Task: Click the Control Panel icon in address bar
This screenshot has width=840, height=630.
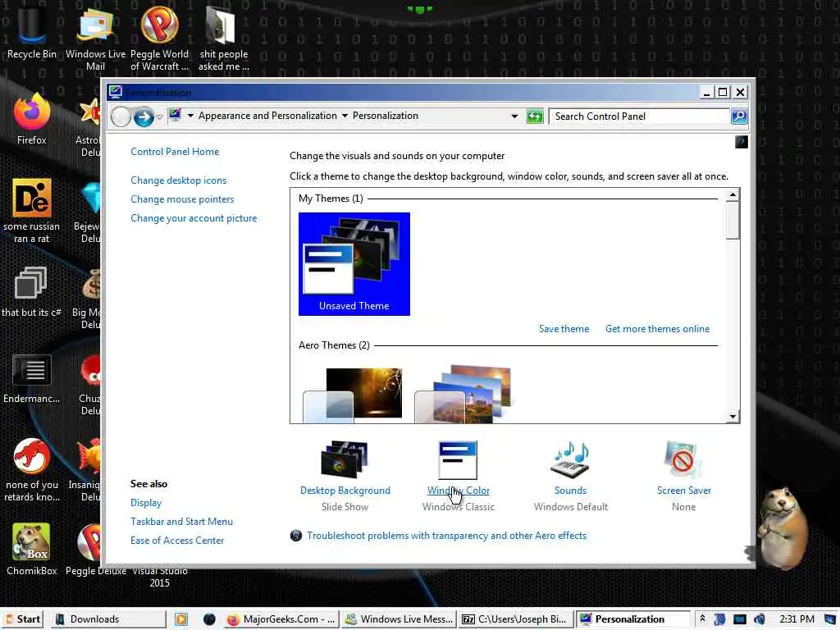Action: pyautogui.click(x=175, y=115)
